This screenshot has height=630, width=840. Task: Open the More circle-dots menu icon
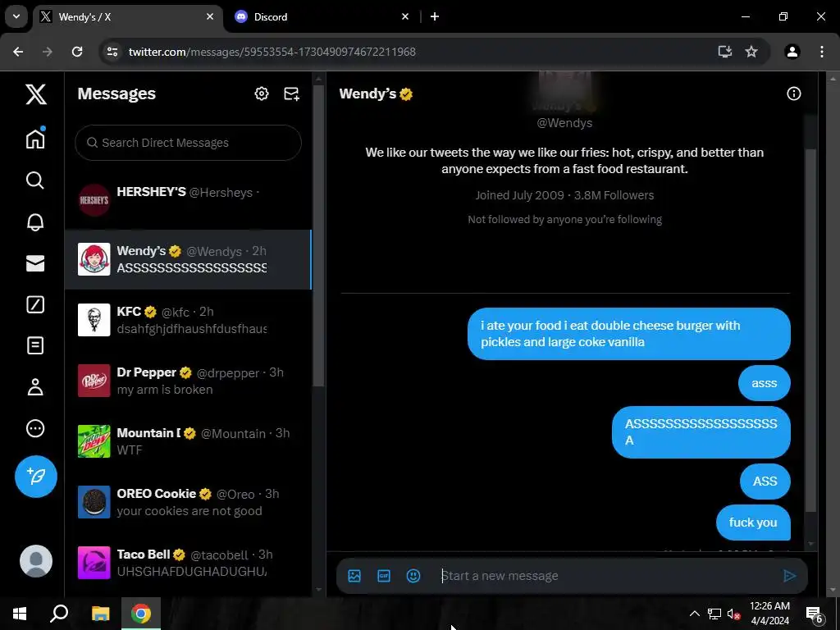coord(35,428)
